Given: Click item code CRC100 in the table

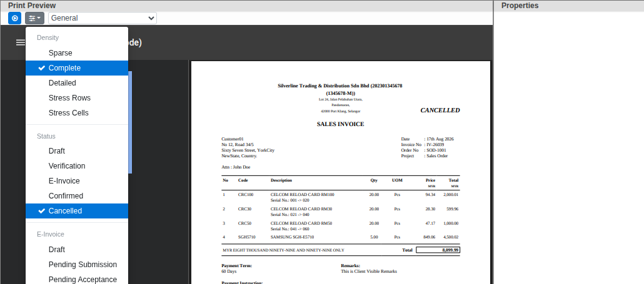Looking at the screenshot, I should click(246, 195).
